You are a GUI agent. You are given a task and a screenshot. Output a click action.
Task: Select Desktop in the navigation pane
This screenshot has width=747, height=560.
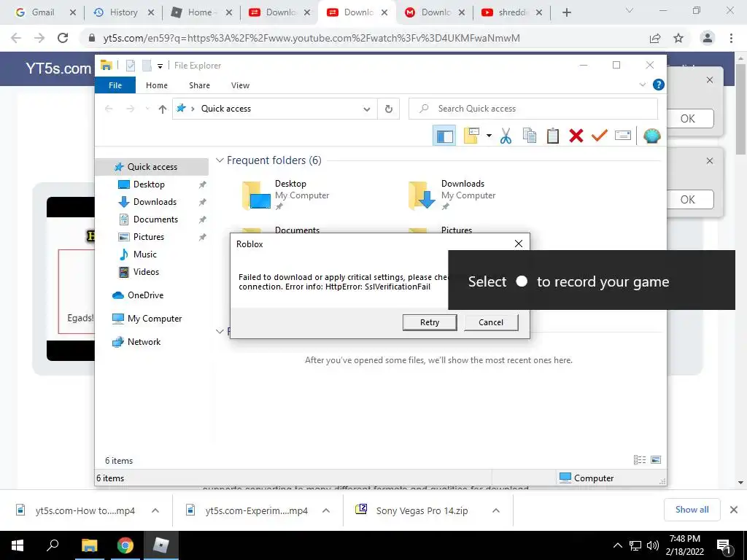[149, 184]
